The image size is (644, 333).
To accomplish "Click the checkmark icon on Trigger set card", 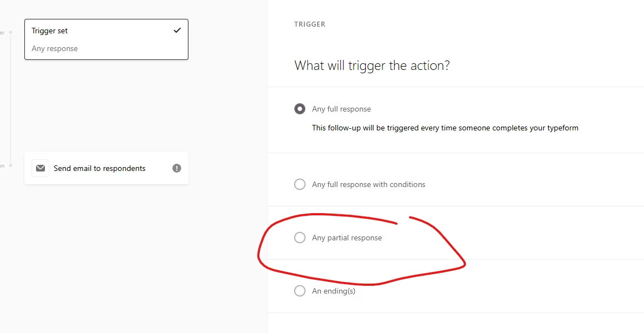I will coord(177,31).
